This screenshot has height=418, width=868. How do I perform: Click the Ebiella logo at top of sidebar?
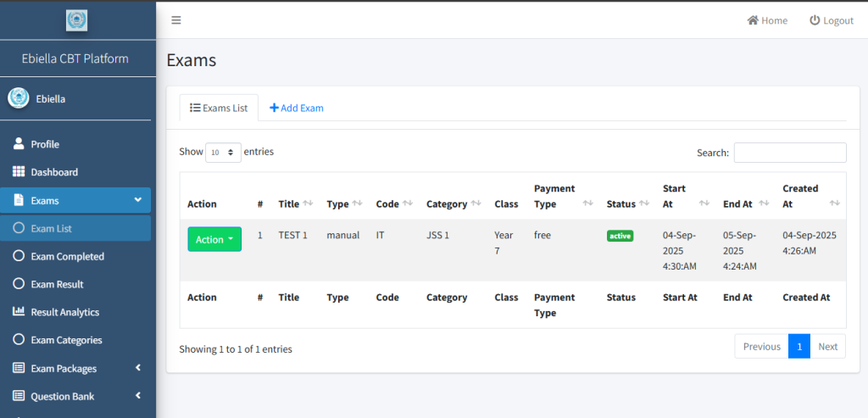(77, 20)
